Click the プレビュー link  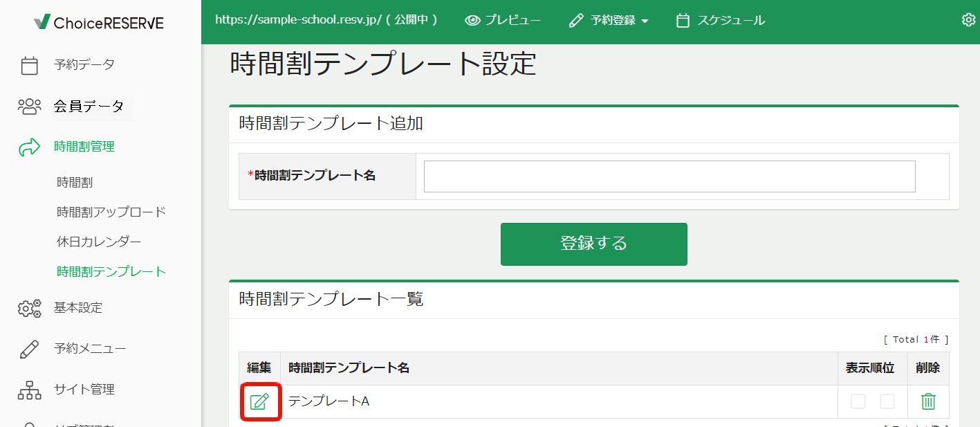(512, 21)
